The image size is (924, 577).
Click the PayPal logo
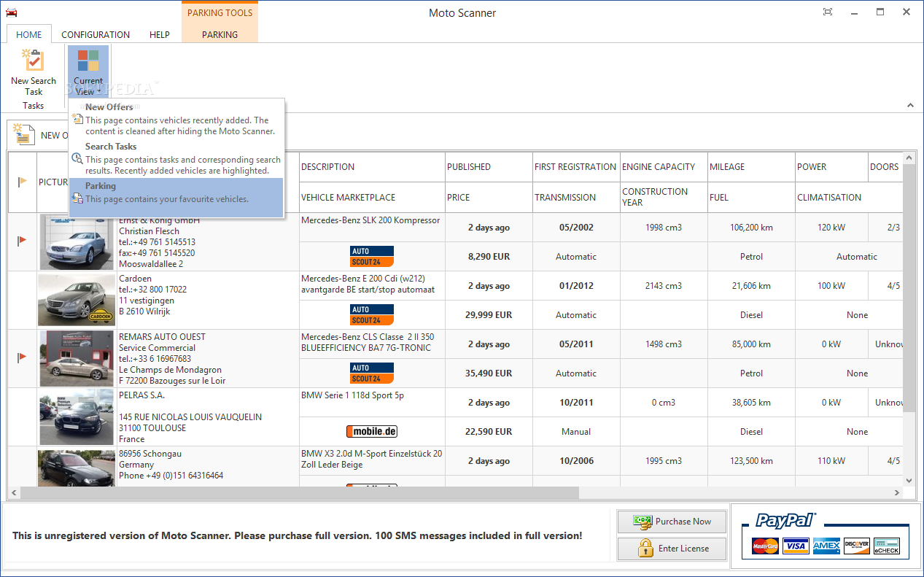(x=785, y=520)
